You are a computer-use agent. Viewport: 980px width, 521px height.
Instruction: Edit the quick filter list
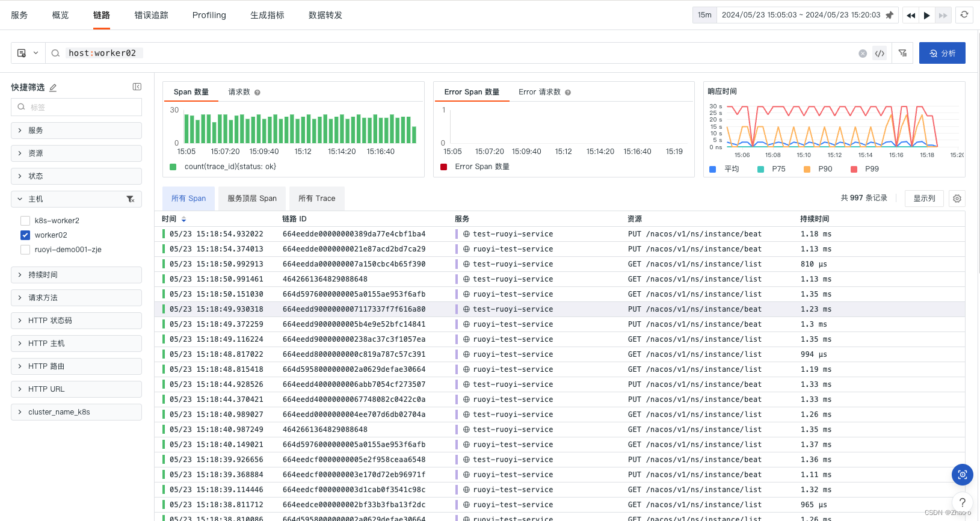[53, 87]
